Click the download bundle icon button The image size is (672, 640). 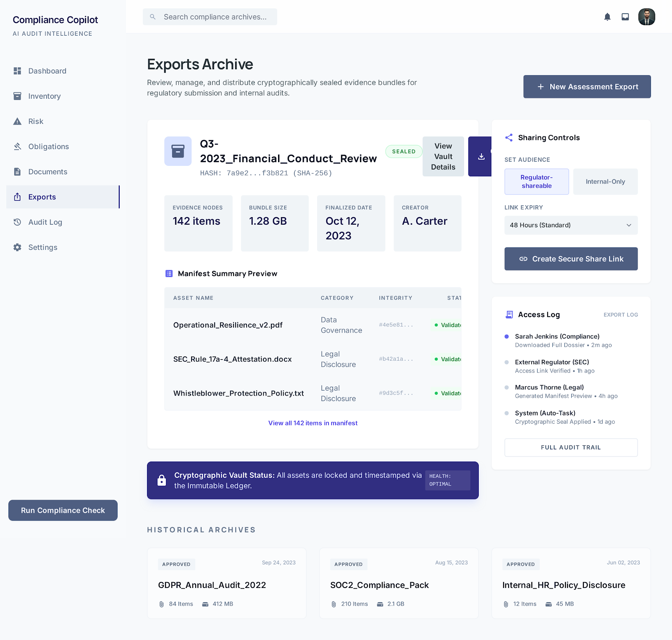pyautogui.click(x=480, y=157)
